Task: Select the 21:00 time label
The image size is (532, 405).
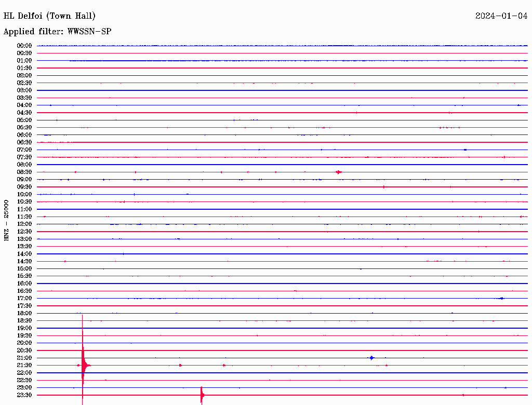Action: (x=24, y=358)
